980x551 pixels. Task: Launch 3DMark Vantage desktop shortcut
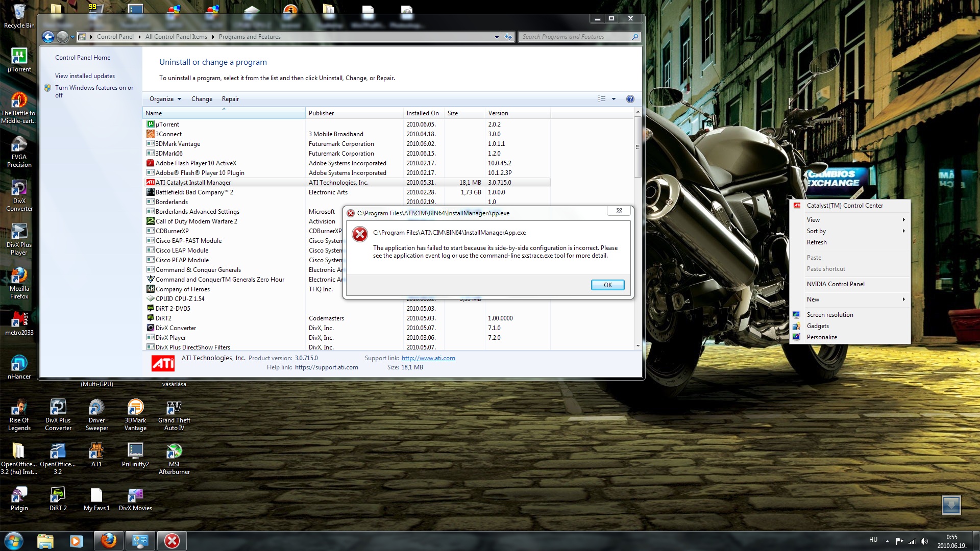pyautogui.click(x=135, y=415)
